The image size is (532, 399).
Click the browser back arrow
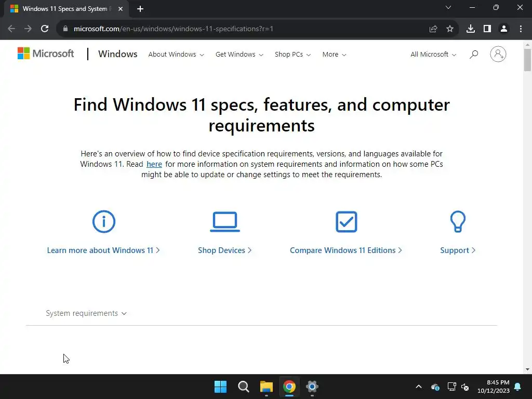coord(11,29)
